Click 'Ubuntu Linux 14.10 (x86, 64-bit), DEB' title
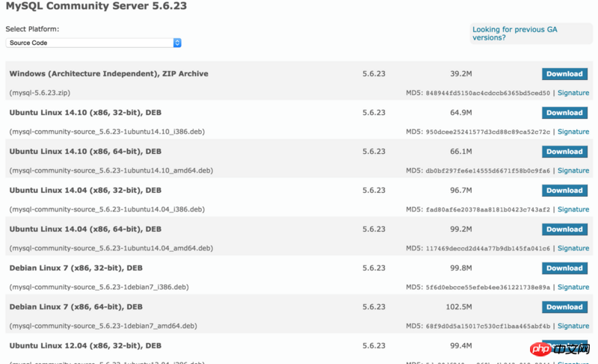Screen dimensions: 598x364 [85, 151]
